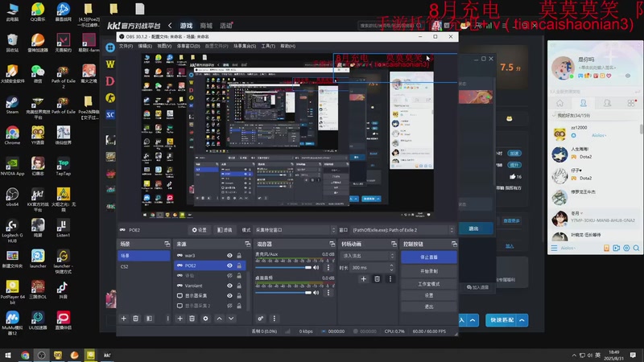Move selected source up
The image size is (644, 362).
point(219,319)
